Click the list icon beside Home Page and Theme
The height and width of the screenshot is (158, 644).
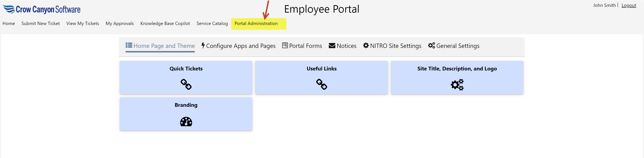coord(129,45)
